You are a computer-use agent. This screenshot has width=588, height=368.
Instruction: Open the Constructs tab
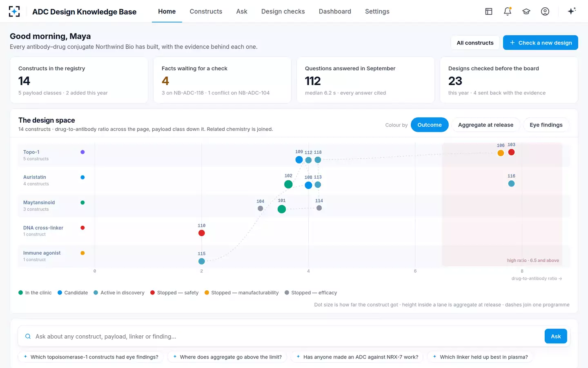pos(206,11)
